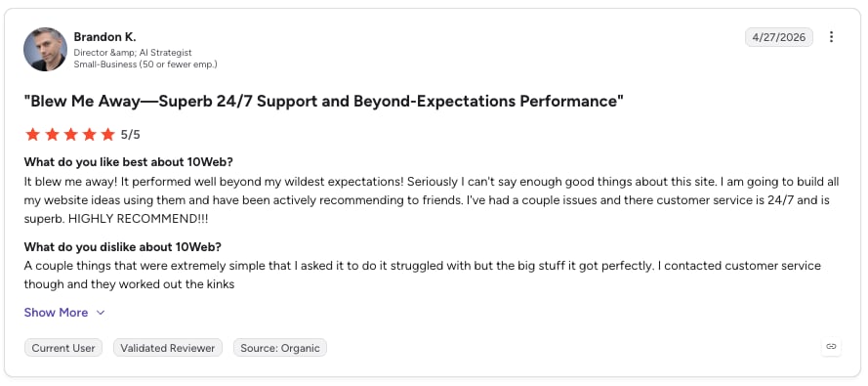868x386 pixels.
Task: Open the three-dot options menu
Action: 831,37
